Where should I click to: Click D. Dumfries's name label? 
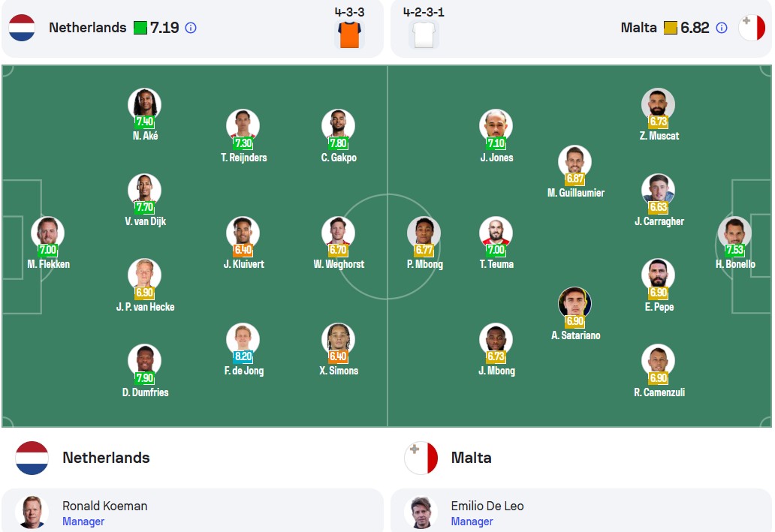coord(146,392)
